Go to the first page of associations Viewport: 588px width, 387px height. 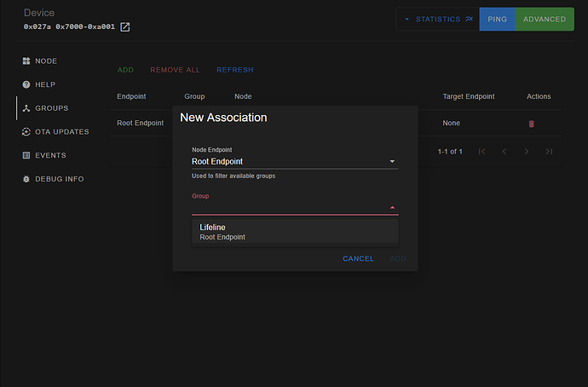481,152
